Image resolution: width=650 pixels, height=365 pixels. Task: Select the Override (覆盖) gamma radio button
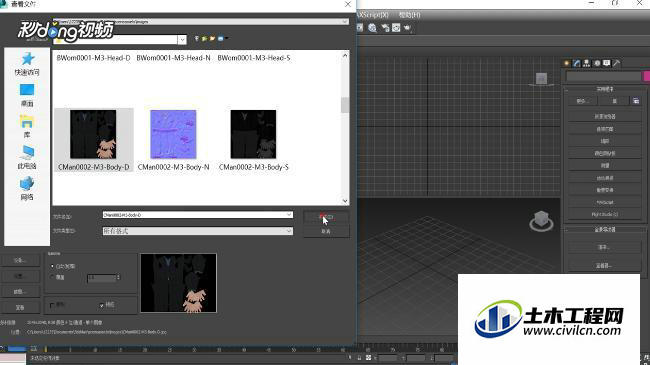[x=52, y=277]
